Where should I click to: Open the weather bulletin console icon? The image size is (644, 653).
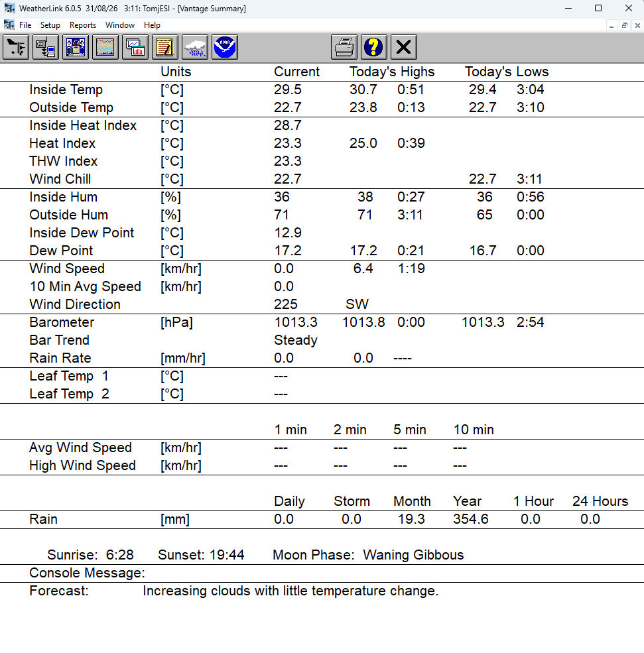click(x=76, y=47)
